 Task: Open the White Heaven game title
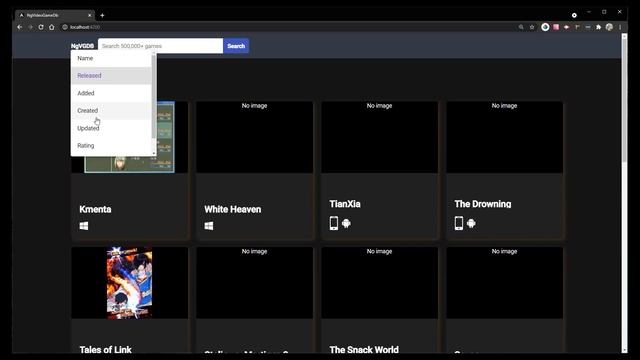pyautogui.click(x=233, y=209)
